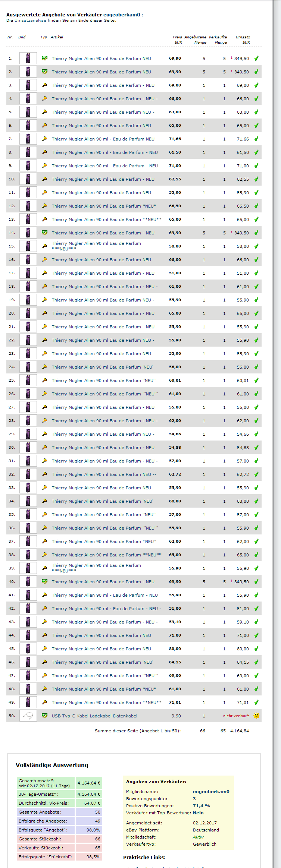Click the green checkmark in row 49
The image size is (281, 868).
tap(256, 702)
